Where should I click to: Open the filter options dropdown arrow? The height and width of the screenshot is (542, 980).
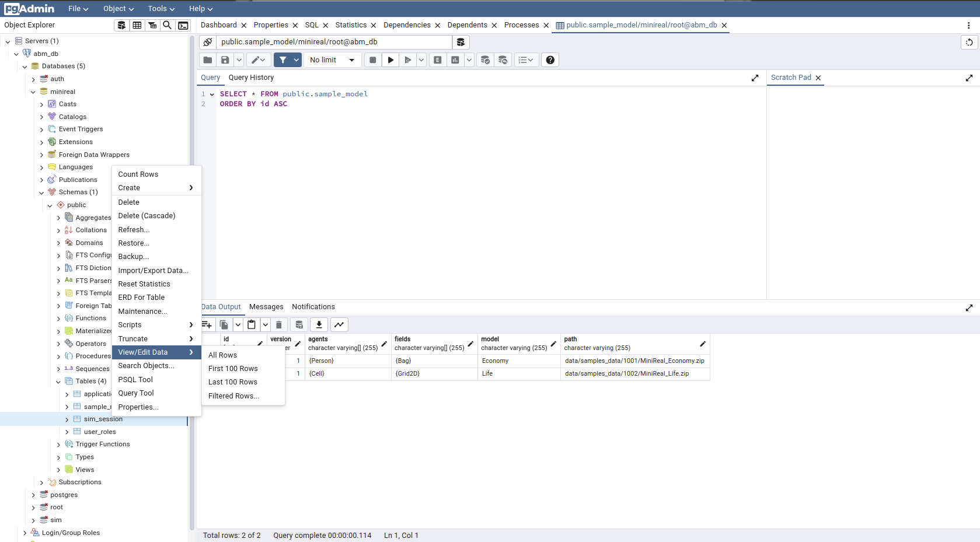pos(297,60)
